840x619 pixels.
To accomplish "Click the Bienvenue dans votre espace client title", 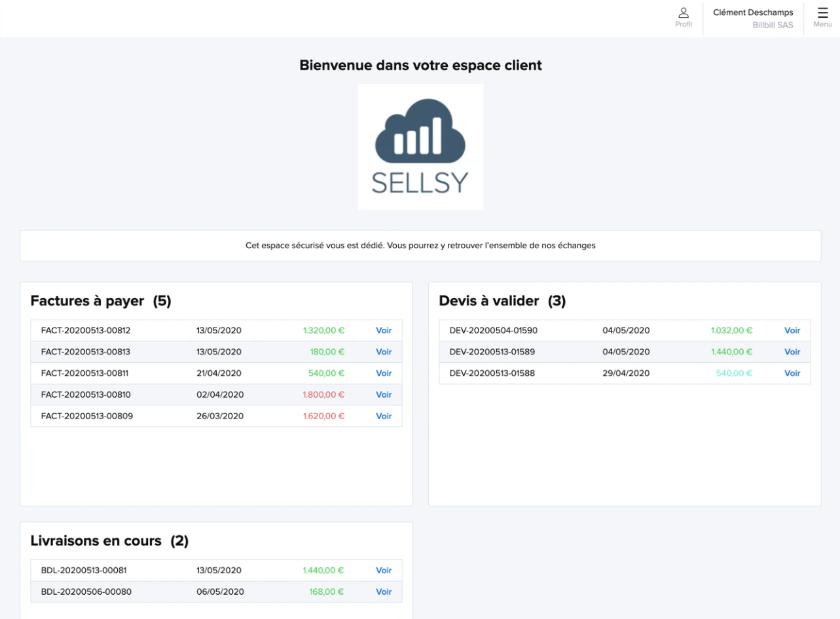I will (420, 66).
